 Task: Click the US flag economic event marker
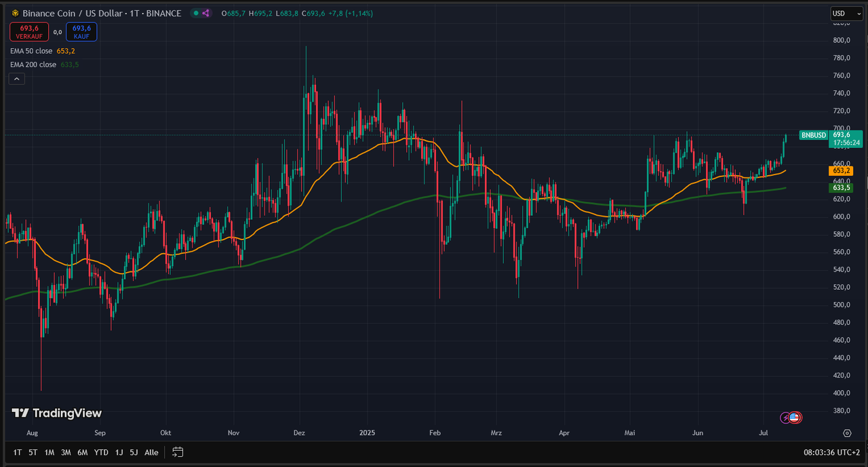(794, 417)
